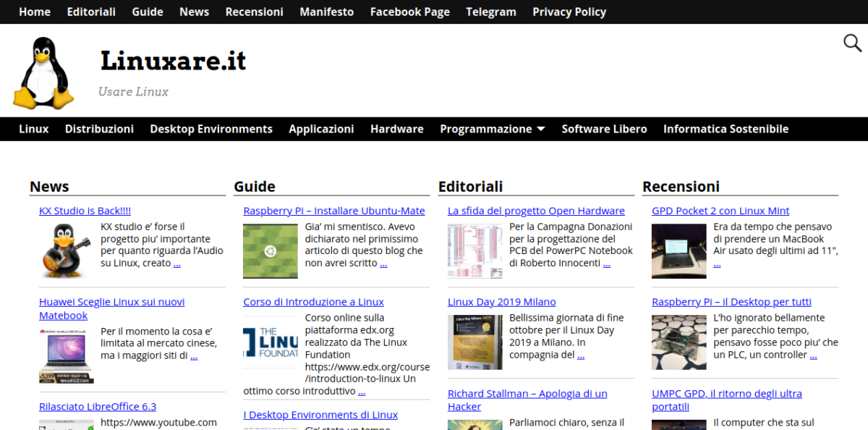
Task: Open the Applicazioni category
Action: click(321, 129)
